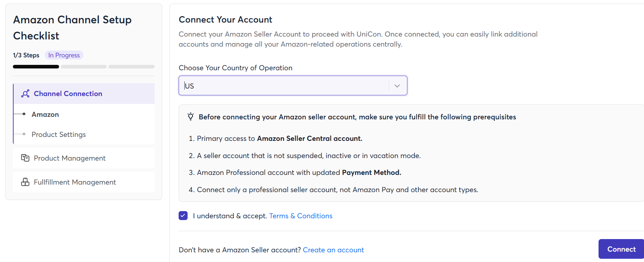Expand the country dropdown chevron arrow
This screenshot has height=262, width=644.
[397, 86]
